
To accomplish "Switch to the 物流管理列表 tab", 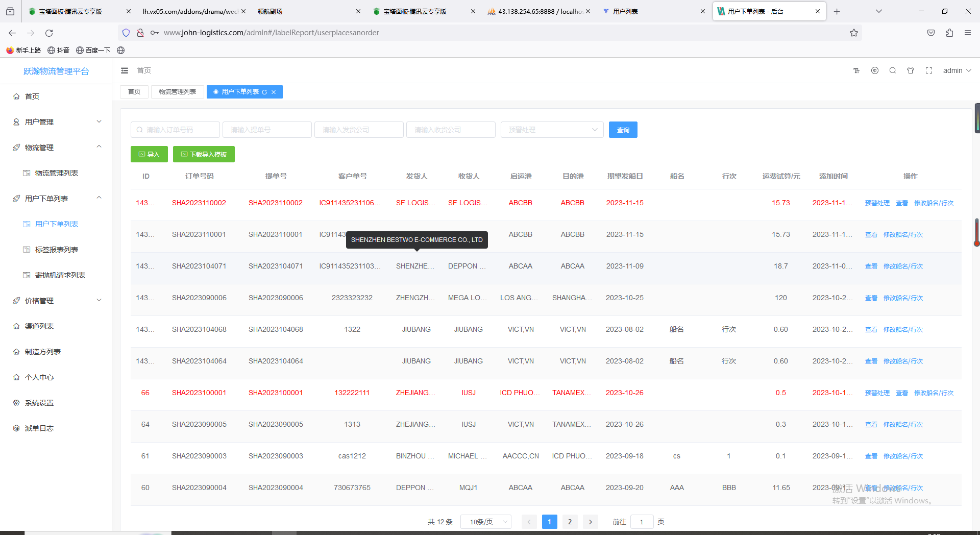I will pyautogui.click(x=178, y=92).
